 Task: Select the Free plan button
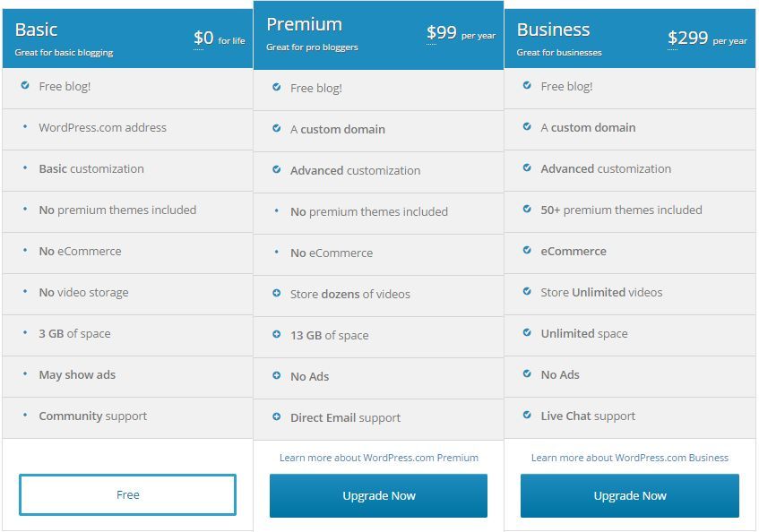tap(128, 494)
